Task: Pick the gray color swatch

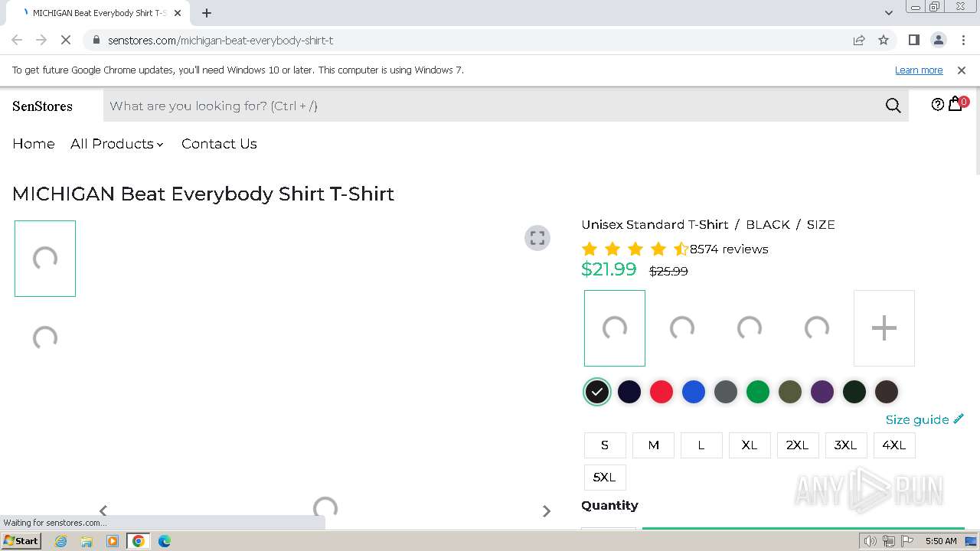Action: pos(726,392)
